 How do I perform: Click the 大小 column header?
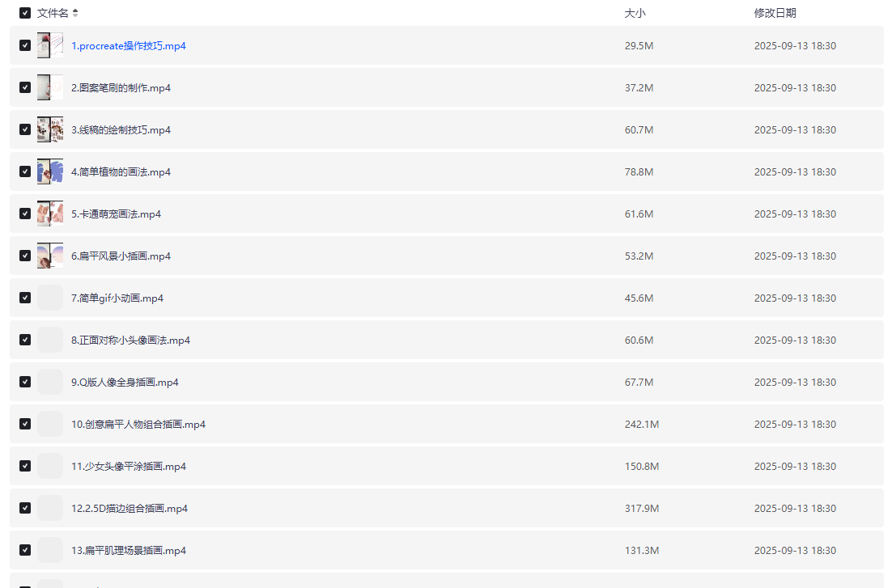click(635, 13)
